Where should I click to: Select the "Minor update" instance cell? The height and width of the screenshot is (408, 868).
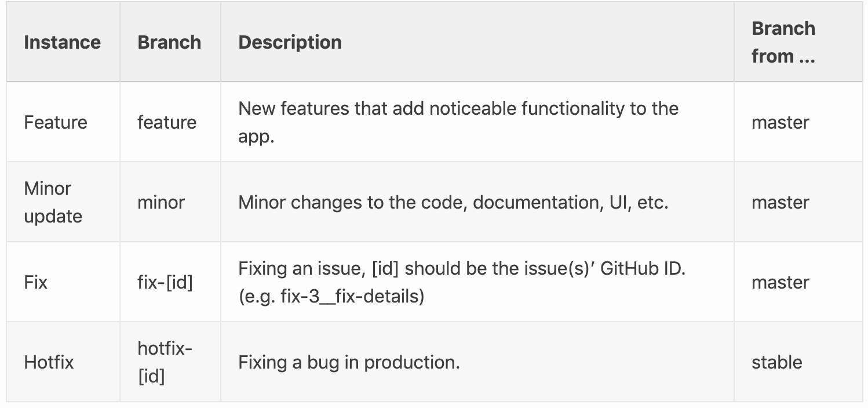[x=53, y=202]
